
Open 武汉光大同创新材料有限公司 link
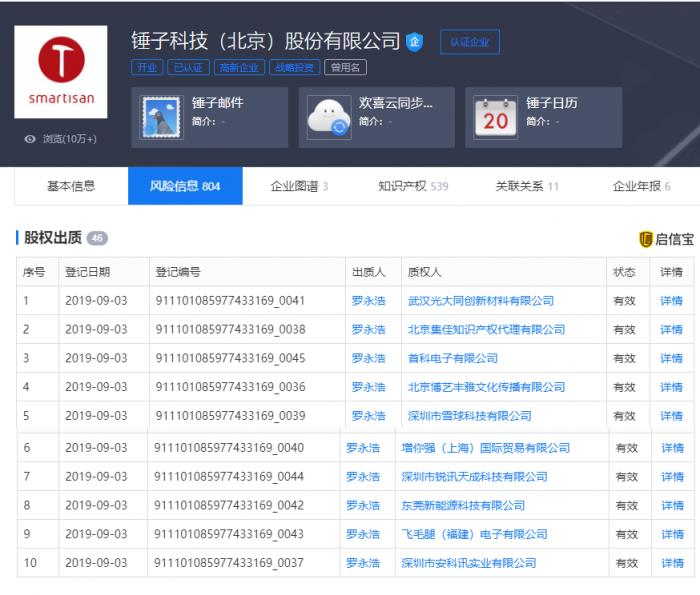481,301
